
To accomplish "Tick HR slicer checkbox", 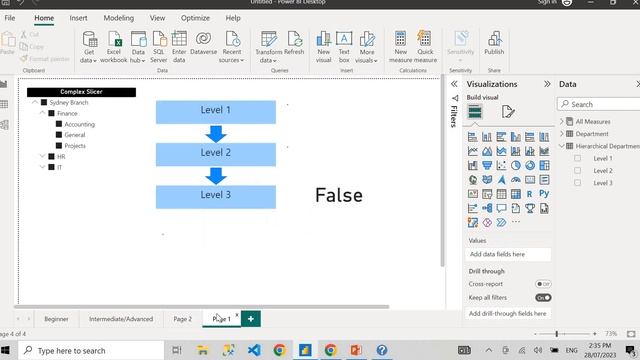I will click(51, 156).
